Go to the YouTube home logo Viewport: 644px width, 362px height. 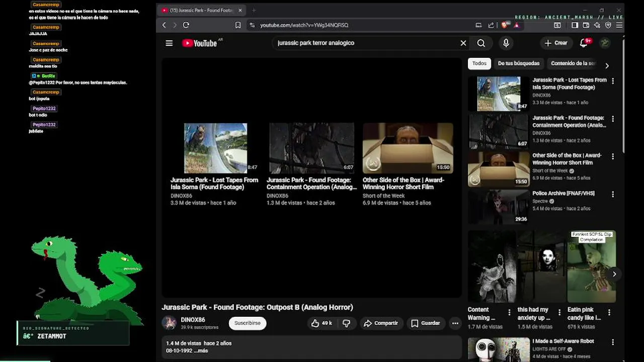point(200,43)
